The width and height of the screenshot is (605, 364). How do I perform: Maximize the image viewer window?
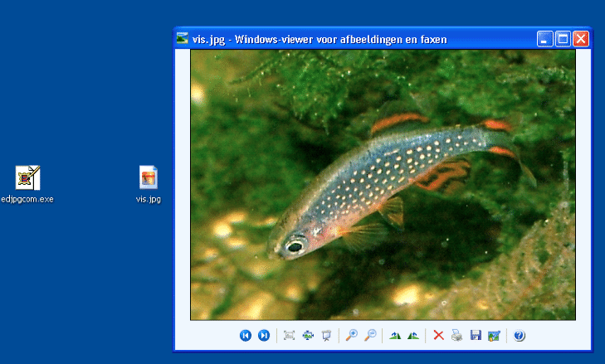(563, 39)
